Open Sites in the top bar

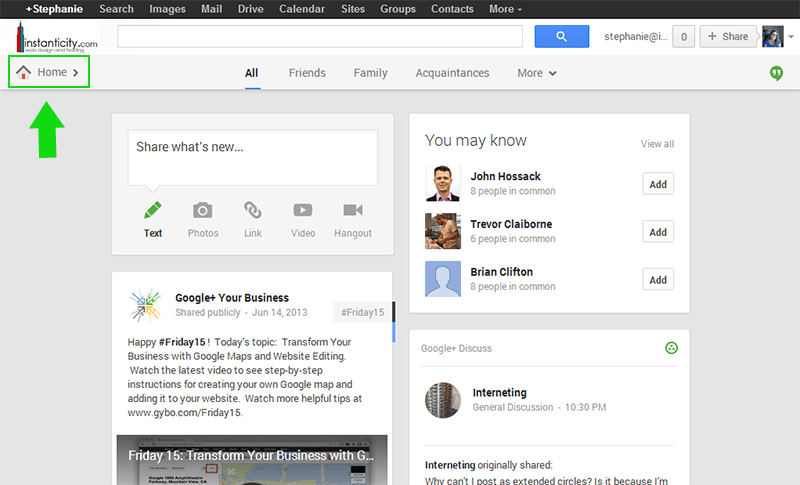(353, 9)
